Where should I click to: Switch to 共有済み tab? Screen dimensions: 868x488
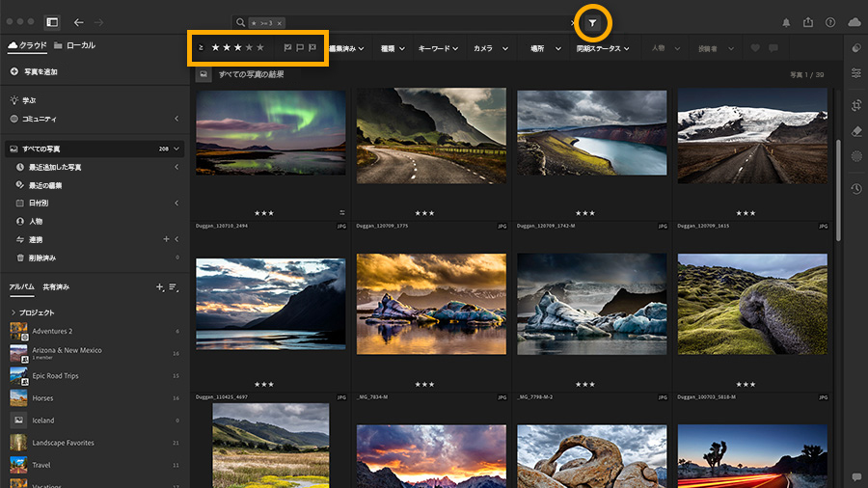click(x=56, y=286)
